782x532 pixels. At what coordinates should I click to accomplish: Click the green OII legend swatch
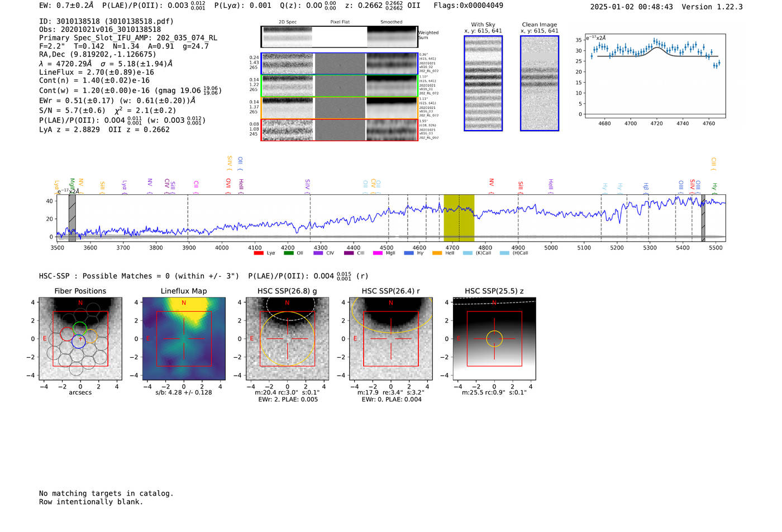tap(288, 253)
